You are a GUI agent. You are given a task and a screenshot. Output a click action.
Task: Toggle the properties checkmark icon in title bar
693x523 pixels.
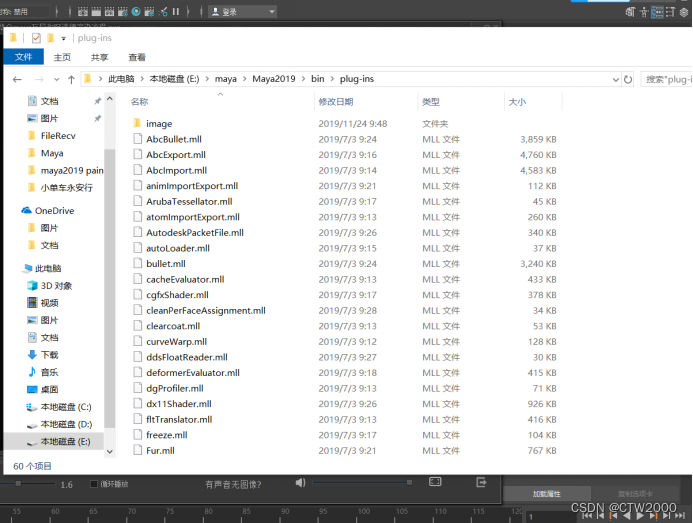point(36,38)
